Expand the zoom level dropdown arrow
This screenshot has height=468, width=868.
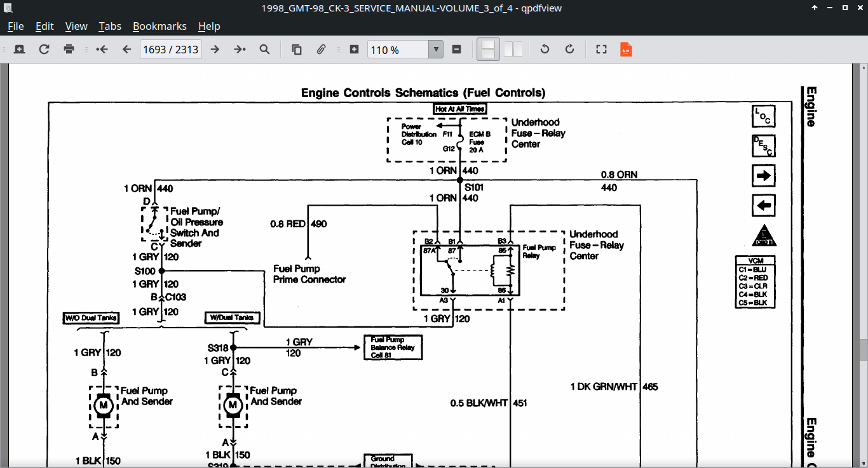(436, 50)
